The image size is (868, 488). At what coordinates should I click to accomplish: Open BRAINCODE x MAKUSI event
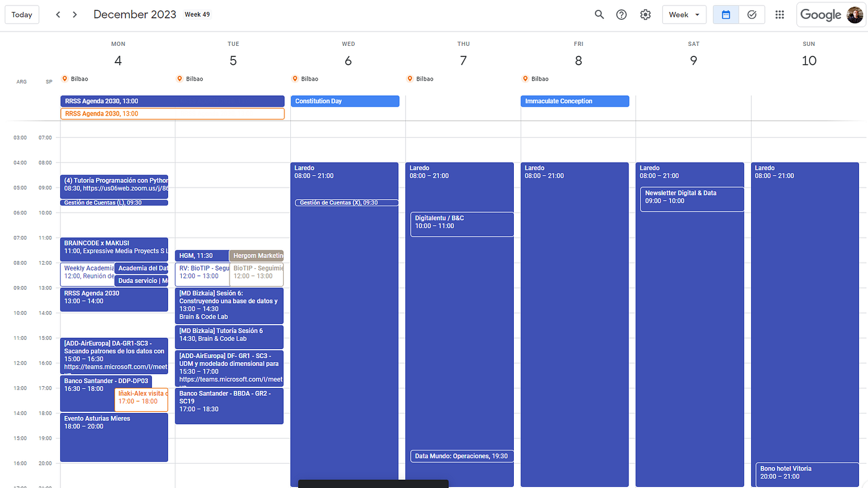pyautogui.click(x=114, y=249)
